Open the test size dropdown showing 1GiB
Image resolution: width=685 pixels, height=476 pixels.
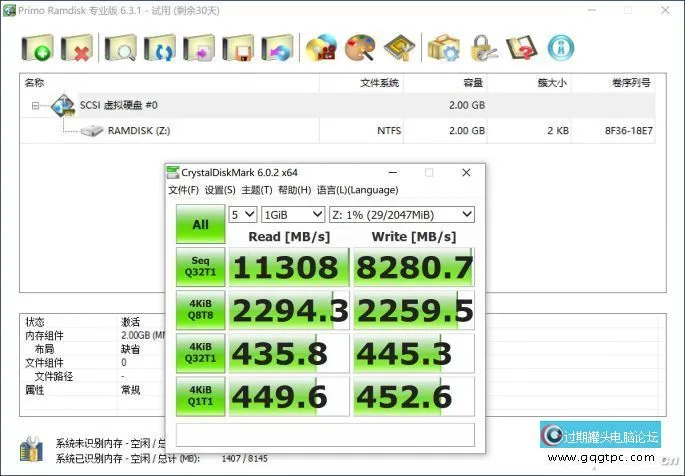tap(293, 214)
